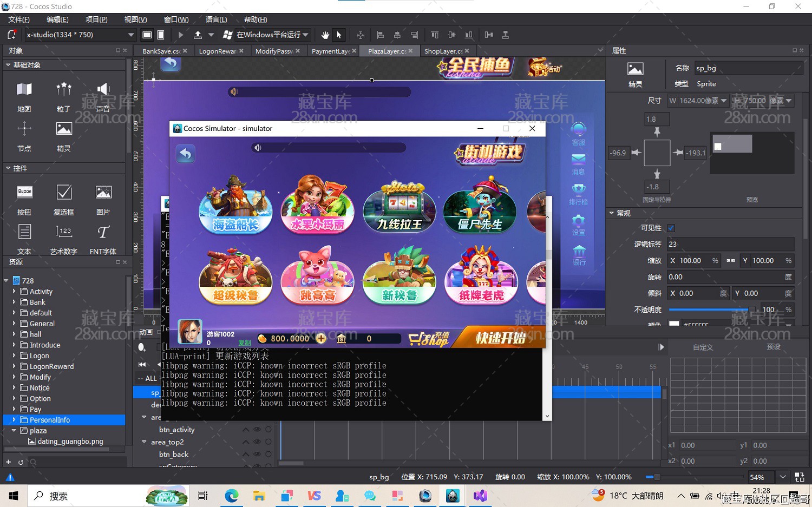
Task: Open the 帮助(H) menu
Action: click(256, 19)
